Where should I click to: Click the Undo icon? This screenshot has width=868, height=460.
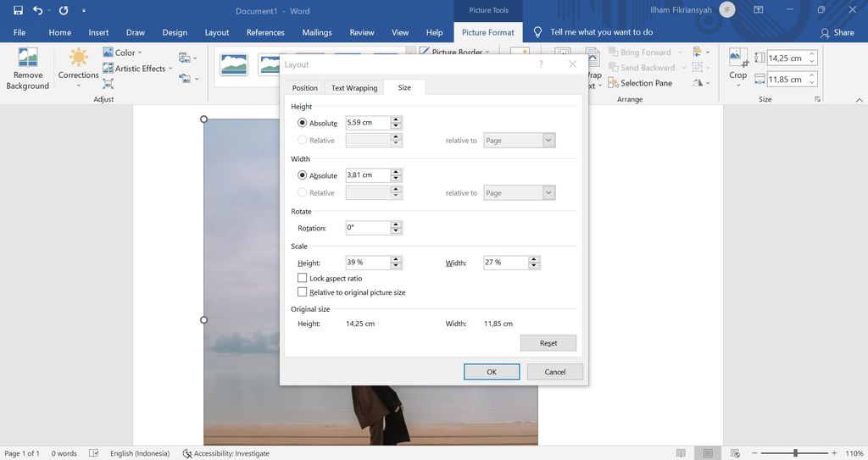pos(37,10)
